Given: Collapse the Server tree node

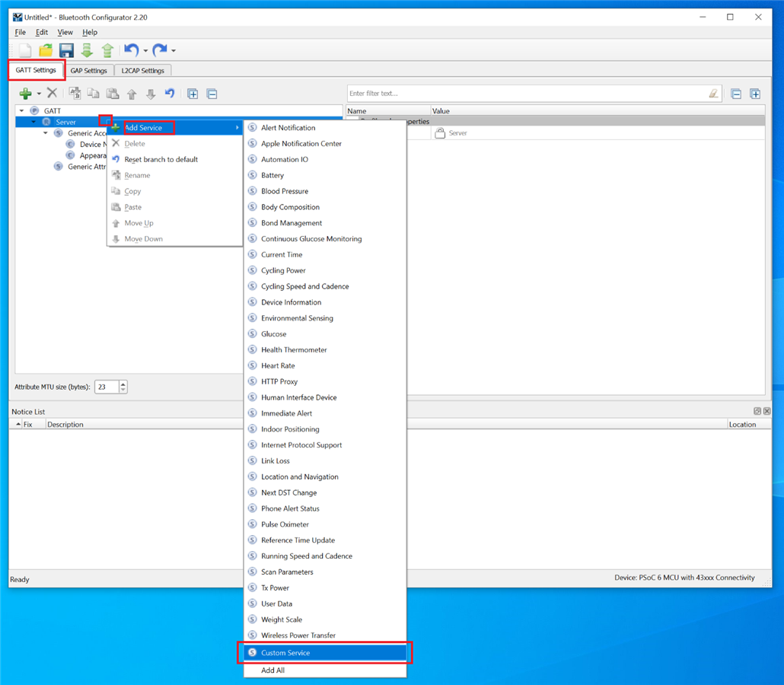Looking at the screenshot, I should (x=33, y=122).
